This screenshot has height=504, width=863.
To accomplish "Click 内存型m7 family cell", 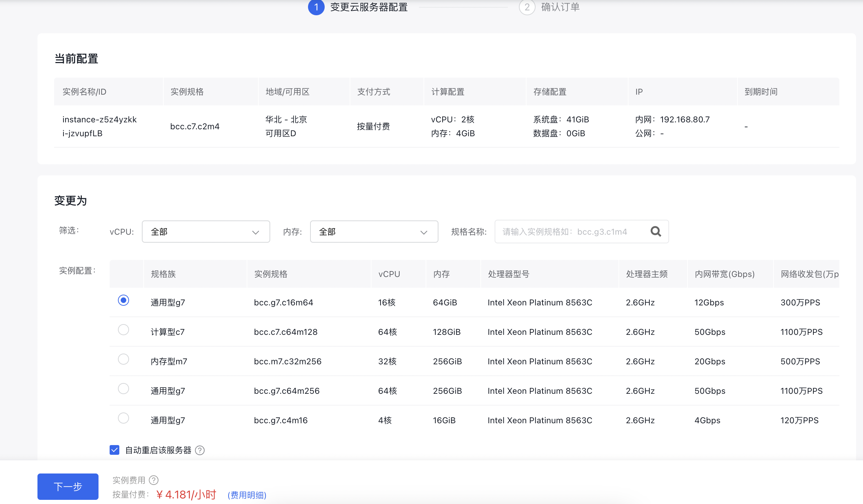I will click(169, 362).
